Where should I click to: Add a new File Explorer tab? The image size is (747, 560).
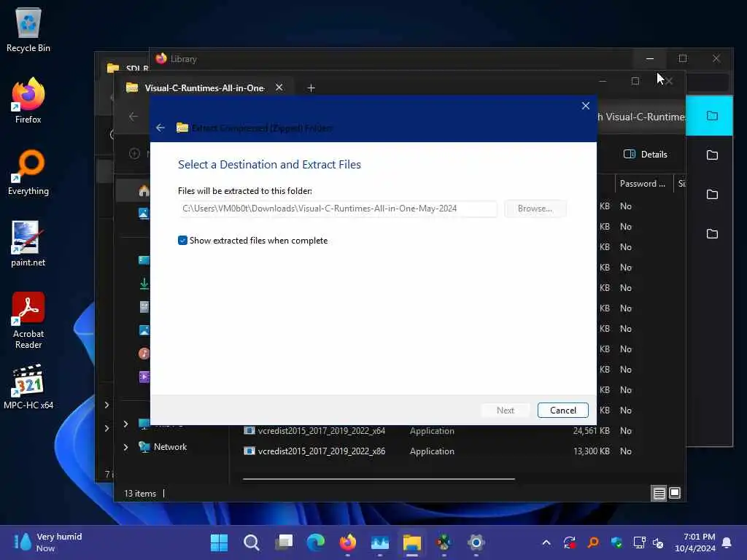pyautogui.click(x=311, y=88)
